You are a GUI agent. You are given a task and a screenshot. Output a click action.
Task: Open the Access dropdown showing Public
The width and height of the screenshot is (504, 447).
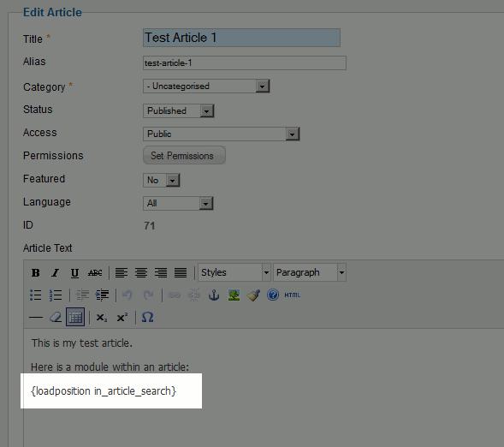[x=221, y=134]
